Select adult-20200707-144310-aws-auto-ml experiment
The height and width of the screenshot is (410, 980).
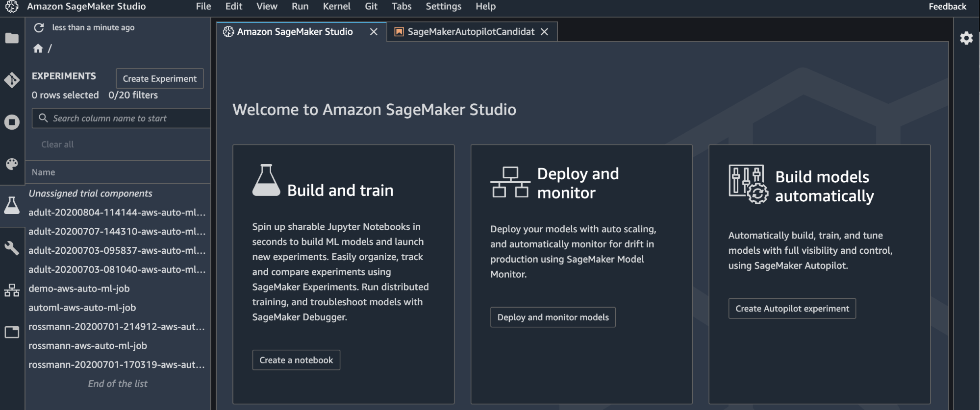click(x=118, y=231)
